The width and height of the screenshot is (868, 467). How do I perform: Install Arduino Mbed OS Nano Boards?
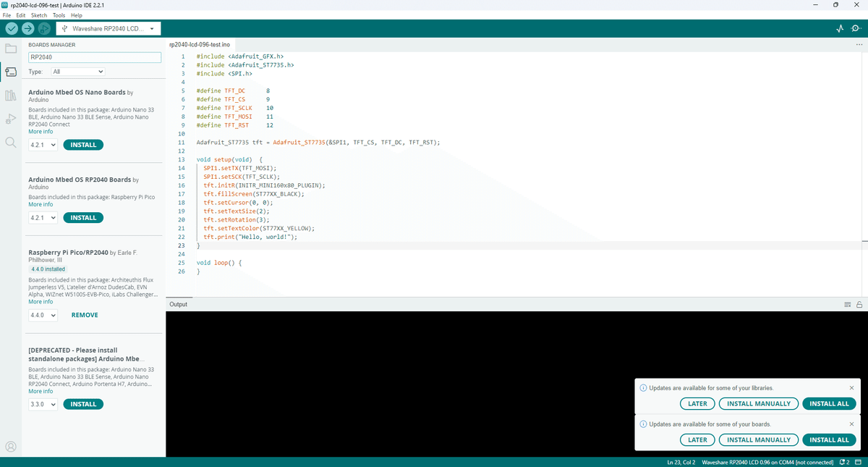(83, 145)
